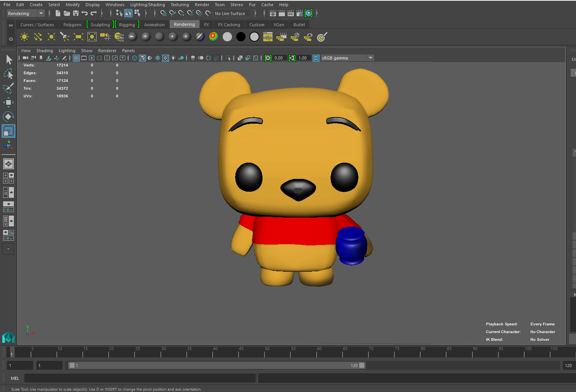Toggle viewport grid display

pos(76,58)
